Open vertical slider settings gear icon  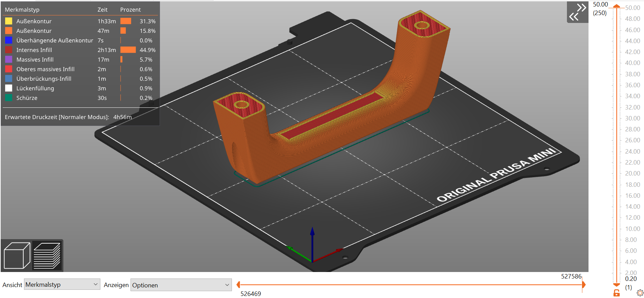pos(640,293)
